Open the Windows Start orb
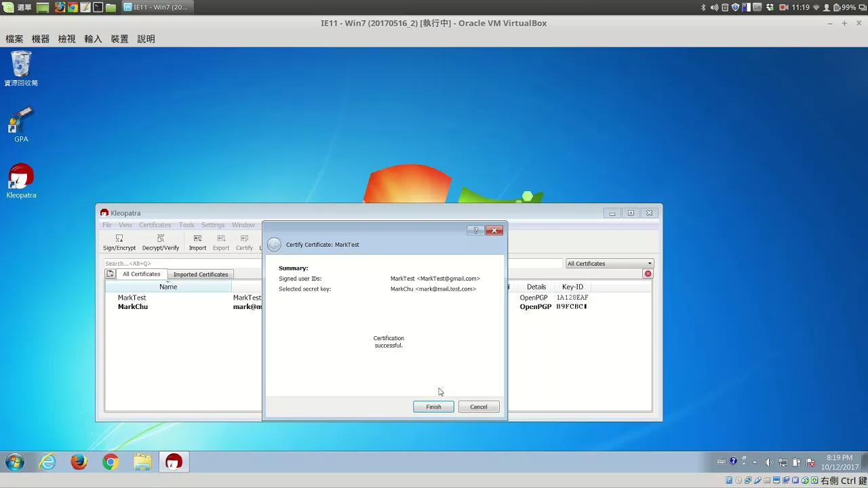Viewport: 868px width, 488px height. [x=14, y=462]
